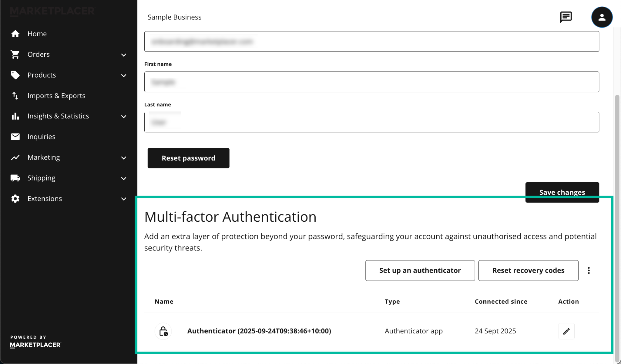
Task: Open the three-dot menu beside Reset recovery codes
Action: click(x=589, y=270)
